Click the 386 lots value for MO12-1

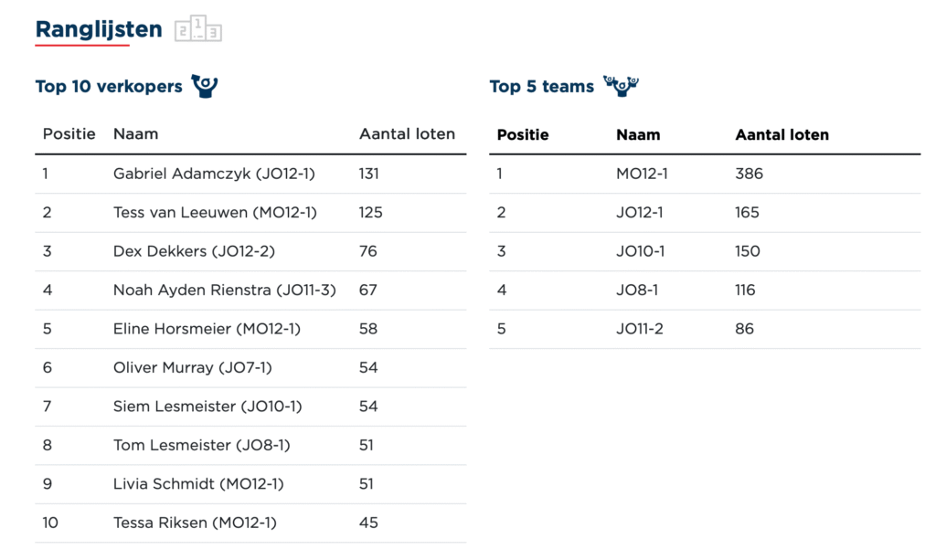pos(749,174)
